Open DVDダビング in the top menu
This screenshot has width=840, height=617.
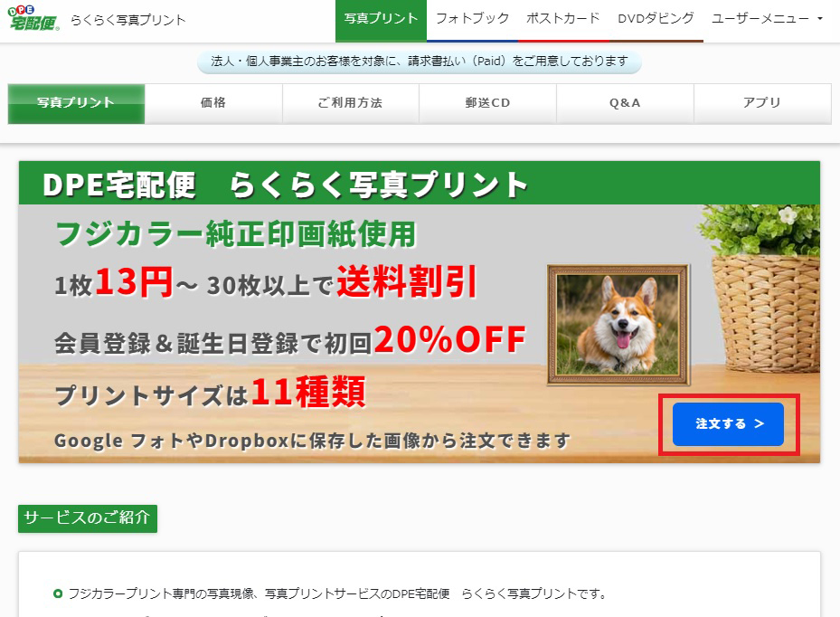656,21
